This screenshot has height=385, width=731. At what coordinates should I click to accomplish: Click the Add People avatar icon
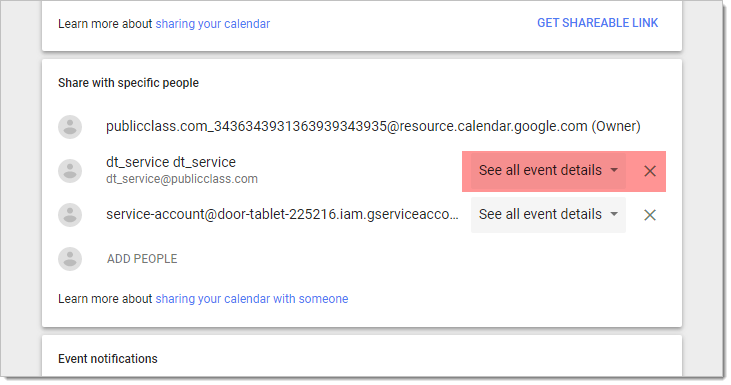point(70,259)
